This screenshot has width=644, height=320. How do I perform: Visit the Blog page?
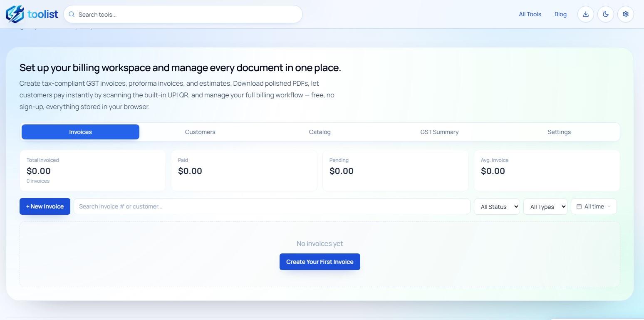[560, 14]
